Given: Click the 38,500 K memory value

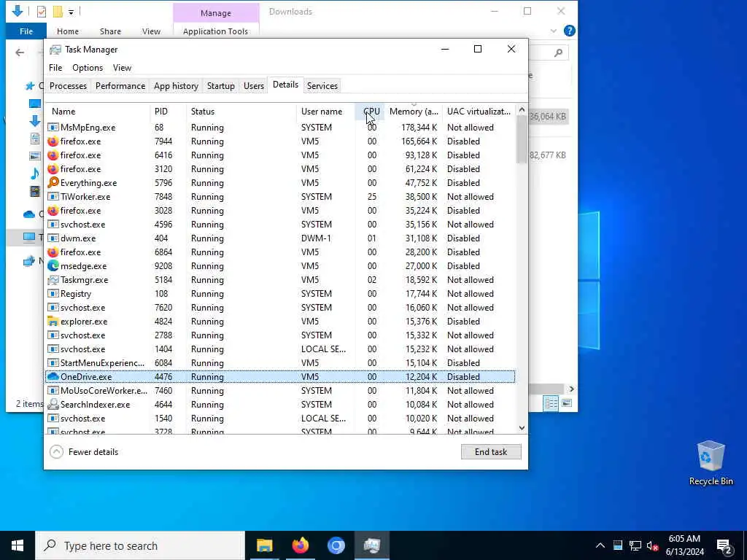Looking at the screenshot, I should pos(421,197).
